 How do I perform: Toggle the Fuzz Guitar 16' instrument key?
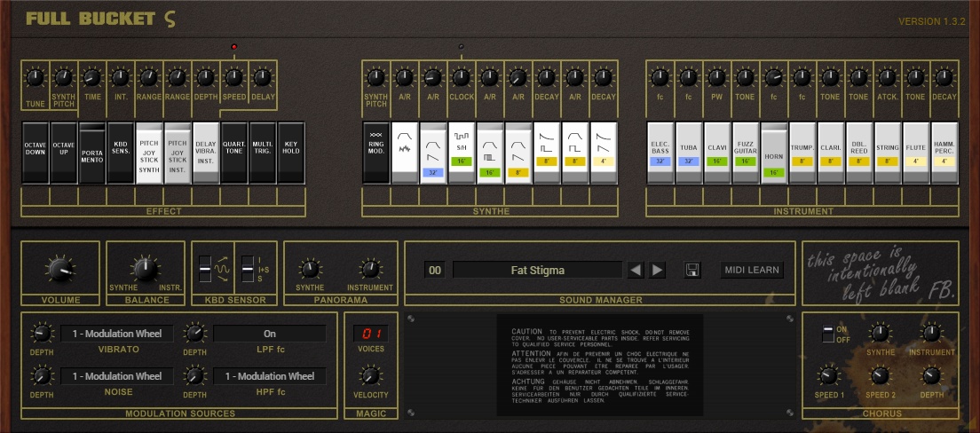pos(746,153)
